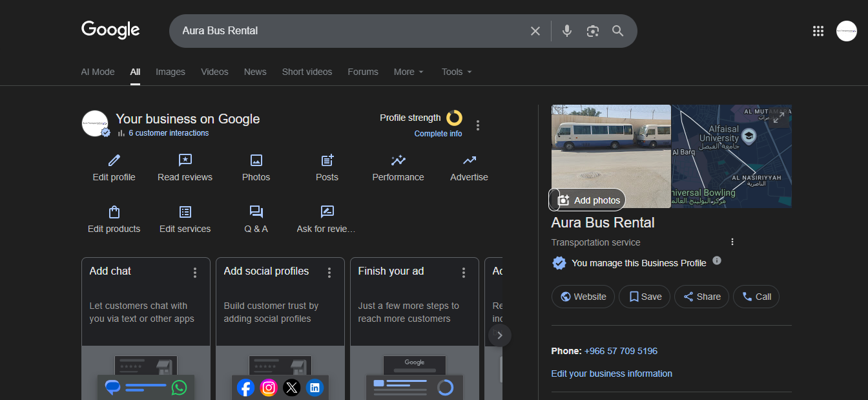
Task: Open the Q & A chat icon
Action: [256, 212]
